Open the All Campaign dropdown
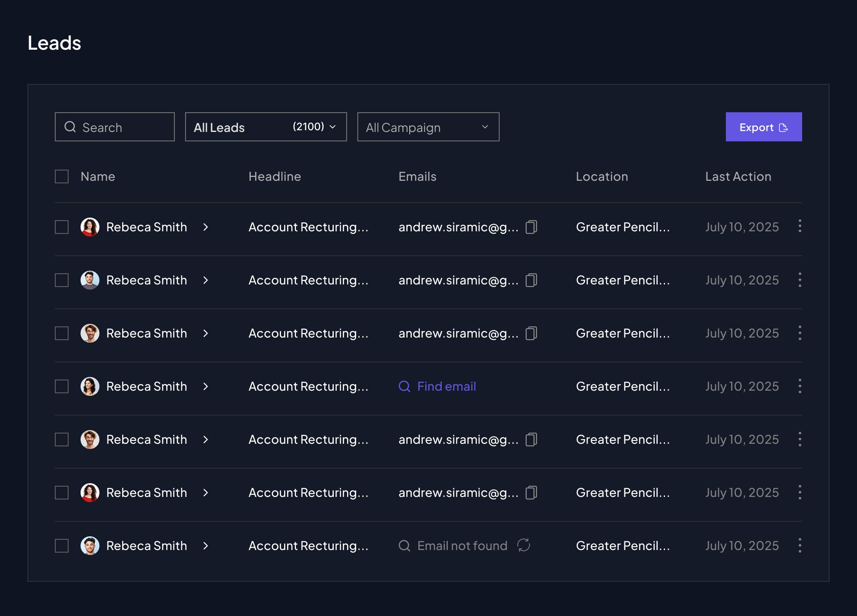The width and height of the screenshot is (857, 616). coord(428,127)
